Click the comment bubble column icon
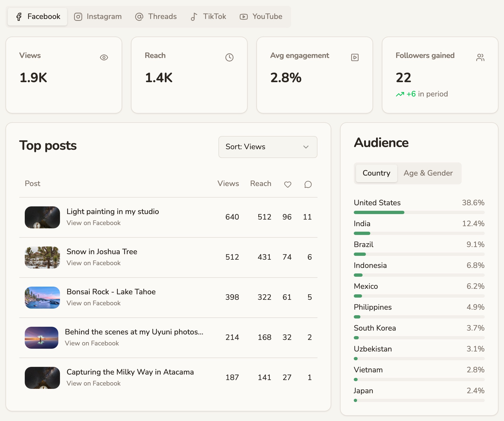The image size is (504, 421). 308,184
